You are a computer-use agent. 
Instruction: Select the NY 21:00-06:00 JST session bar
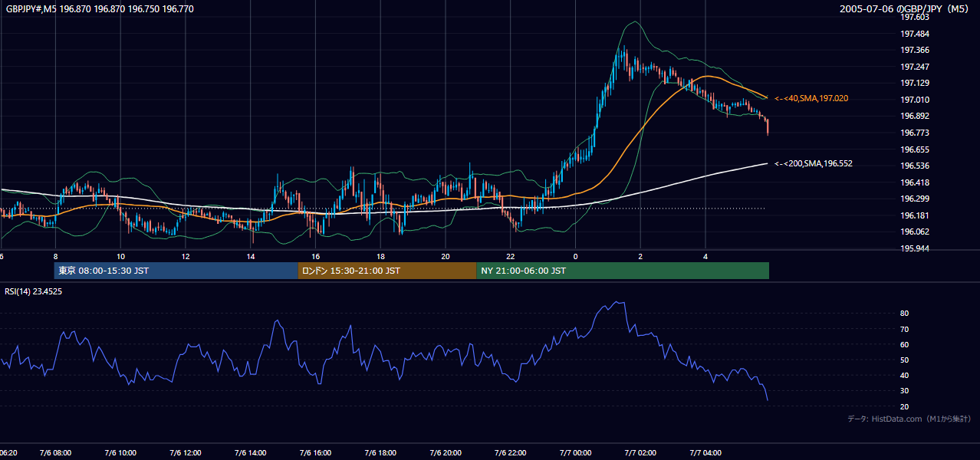(x=623, y=271)
